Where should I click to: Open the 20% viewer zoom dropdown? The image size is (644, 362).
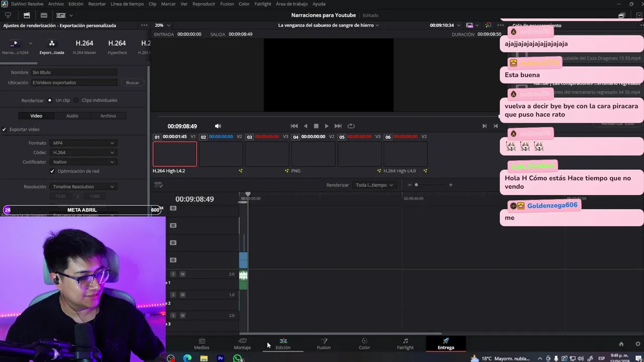[x=163, y=25]
